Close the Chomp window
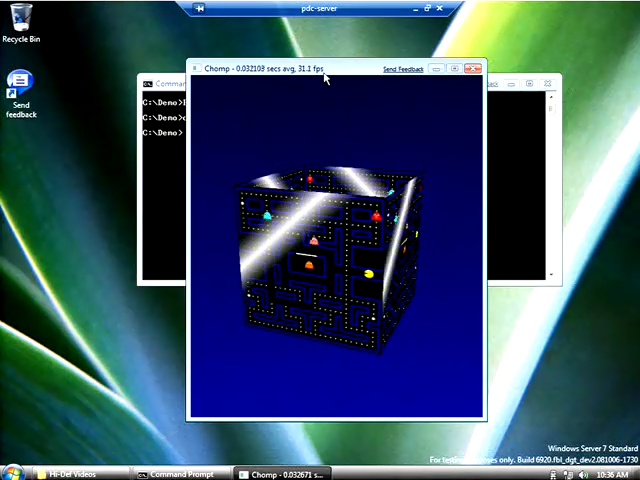Screen dimensions: 640x480 (473, 69)
